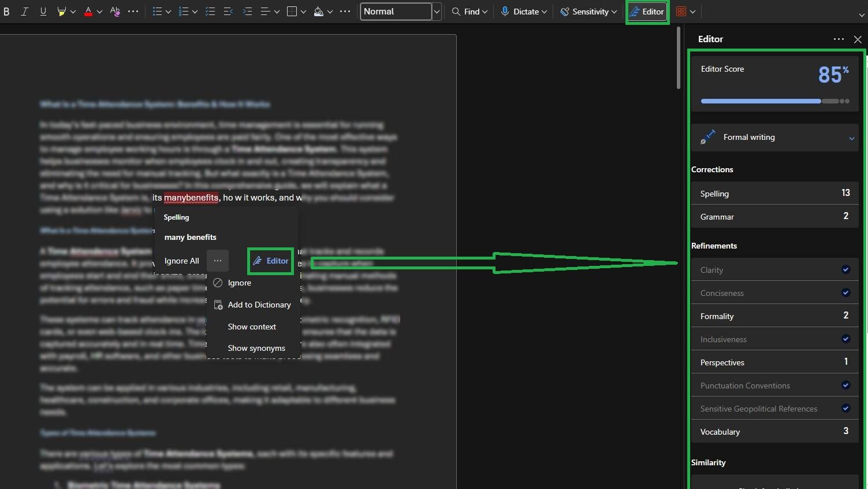Expand the add-ins dropdown chevron
Image resolution: width=868 pixels, height=489 pixels.
(x=692, y=12)
